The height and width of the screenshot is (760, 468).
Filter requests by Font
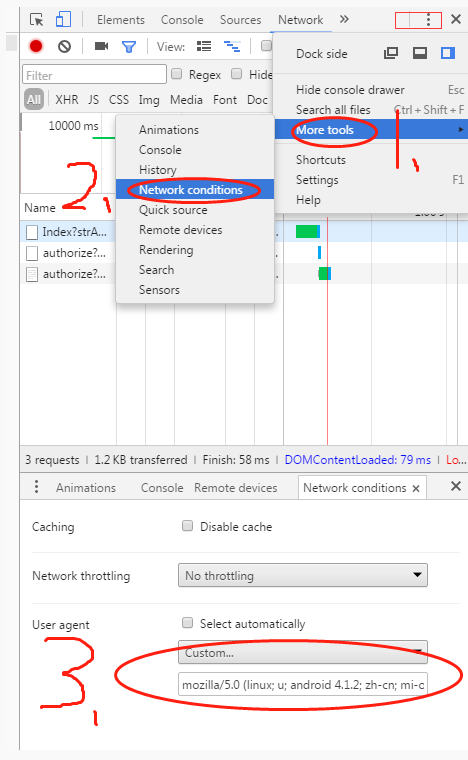pos(225,100)
